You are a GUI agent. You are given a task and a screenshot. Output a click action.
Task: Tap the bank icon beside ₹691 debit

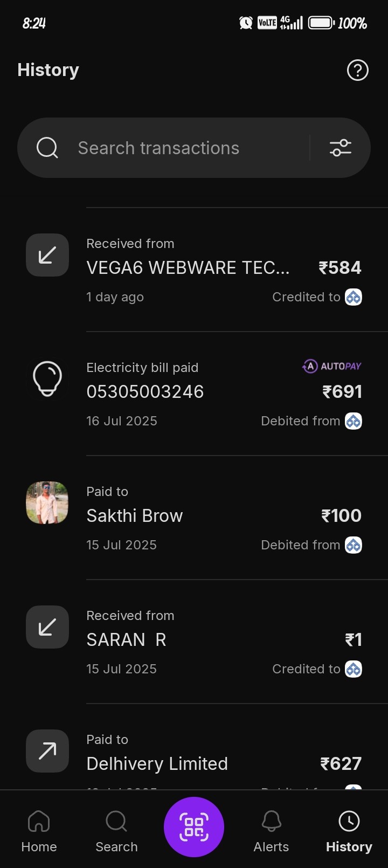354,421
